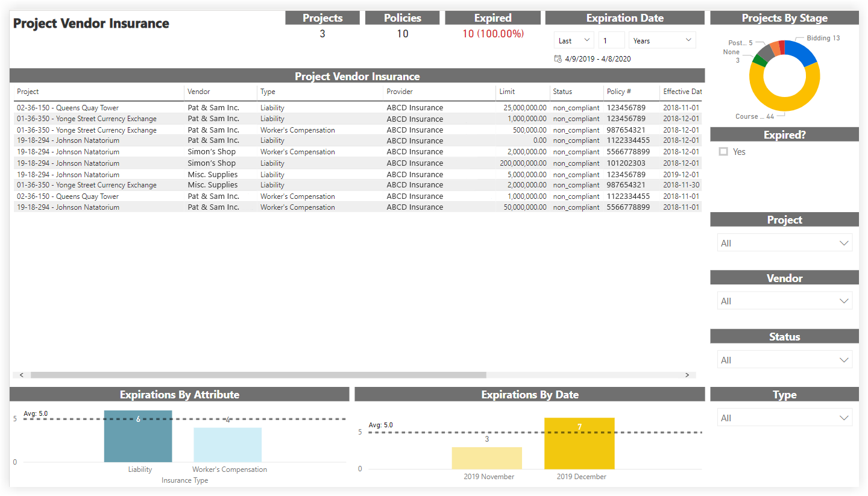Select the green None donut segment
This screenshot has width=868, height=496.
(x=759, y=60)
